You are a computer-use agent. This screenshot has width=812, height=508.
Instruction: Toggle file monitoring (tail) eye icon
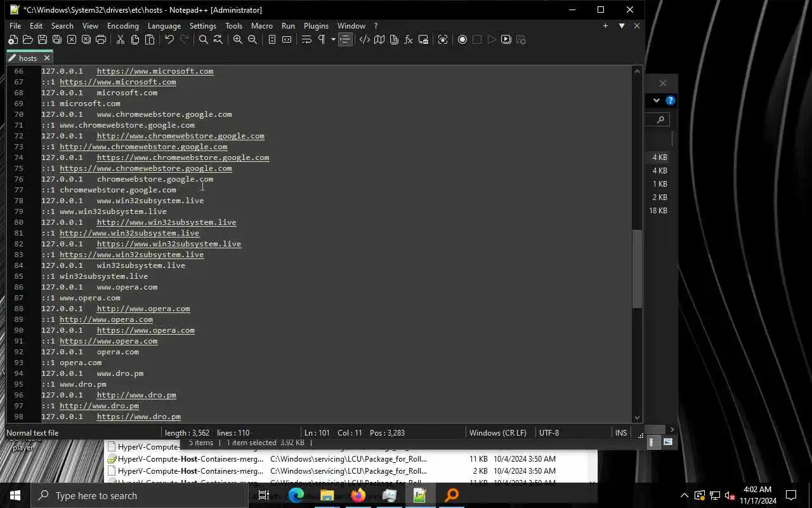click(x=443, y=39)
